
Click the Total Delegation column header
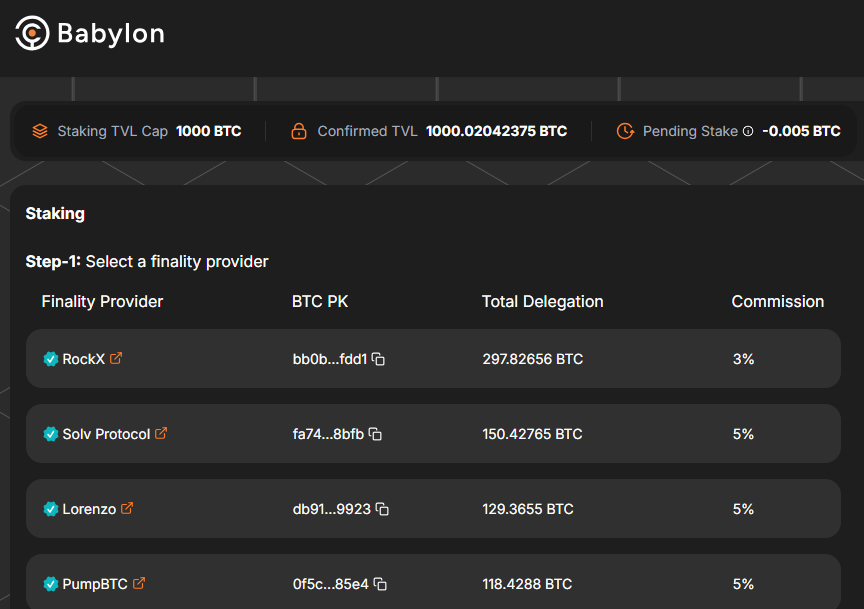542,301
